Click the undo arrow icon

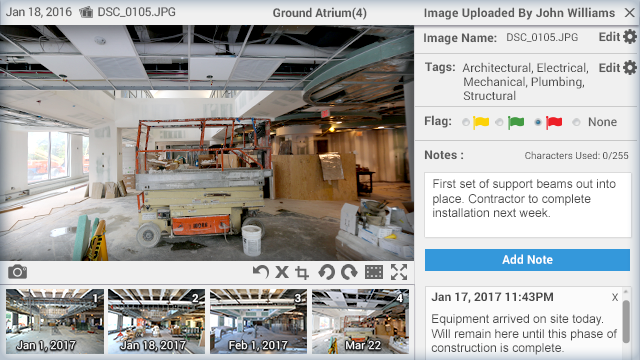(260, 272)
